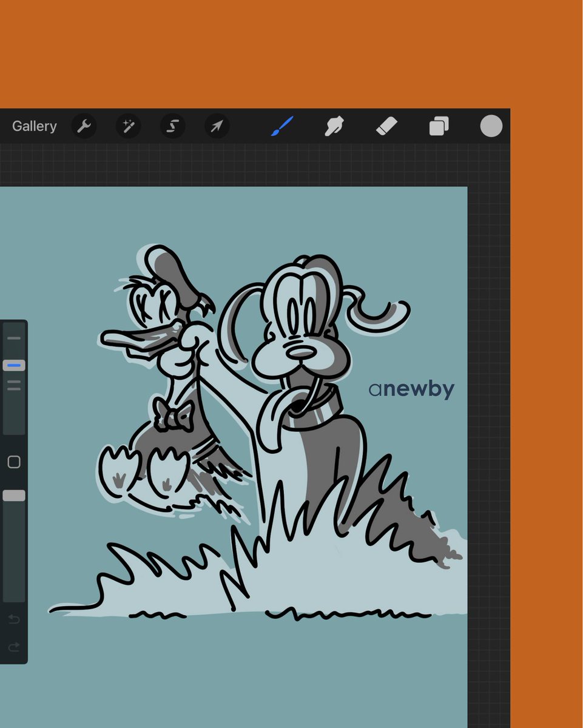
Task: Select the Smudge tool
Action: [334, 126]
